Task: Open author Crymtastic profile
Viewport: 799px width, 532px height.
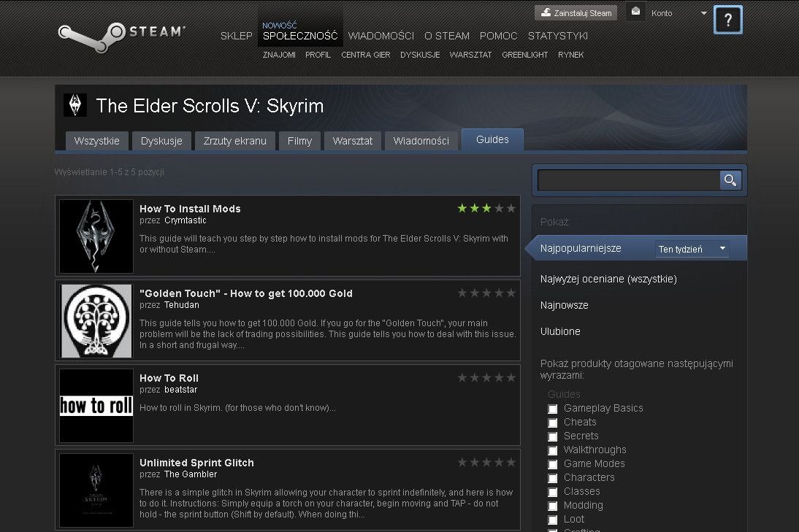Action: pos(186,220)
